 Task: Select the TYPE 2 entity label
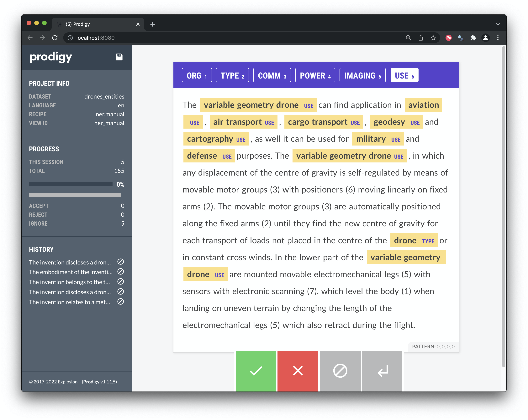point(232,75)
